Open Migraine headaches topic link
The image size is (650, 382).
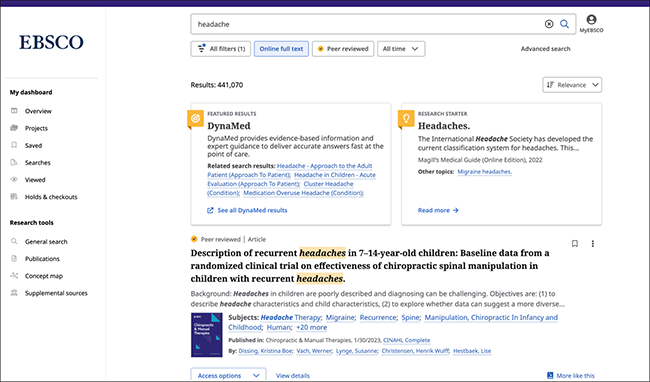click(485, 172)
